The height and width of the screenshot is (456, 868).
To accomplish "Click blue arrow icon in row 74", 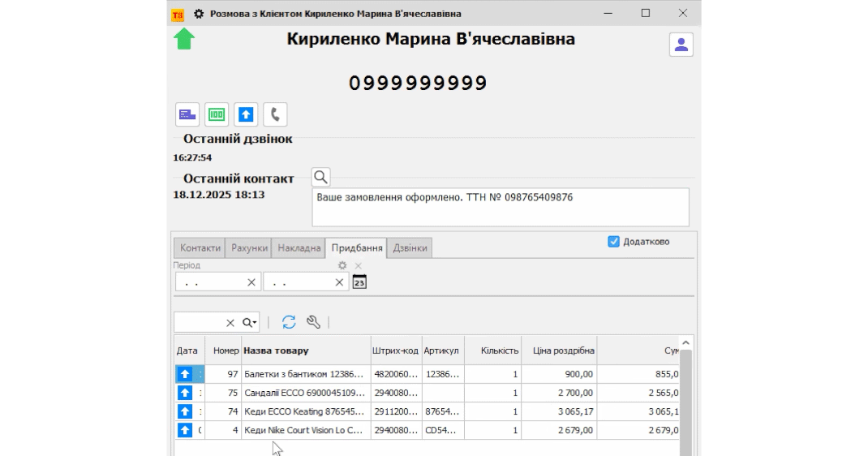I will click(x=185, y=411).
